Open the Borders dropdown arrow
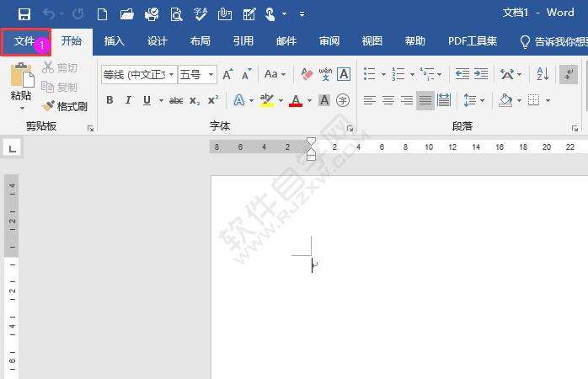This screenshot has height=379, width=588. (548, 100)
